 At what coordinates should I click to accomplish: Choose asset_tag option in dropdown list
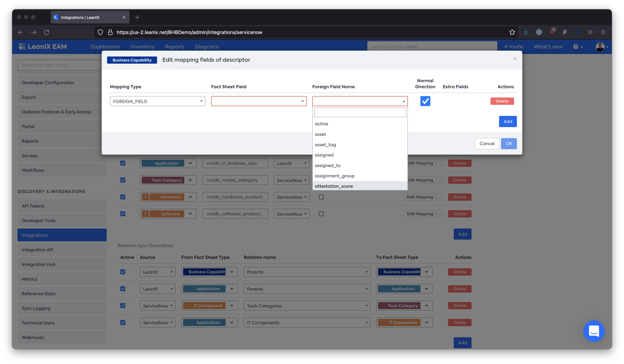pos(325,145)
